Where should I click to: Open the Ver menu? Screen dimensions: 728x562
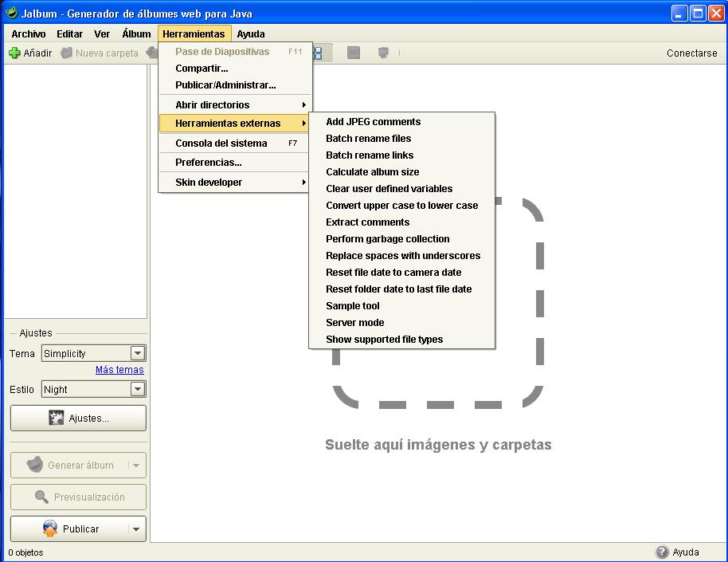click(x=102, y=34)
